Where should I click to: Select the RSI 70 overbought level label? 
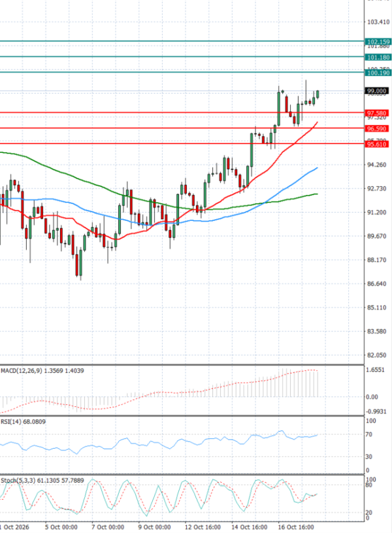(x=369, y=435)
